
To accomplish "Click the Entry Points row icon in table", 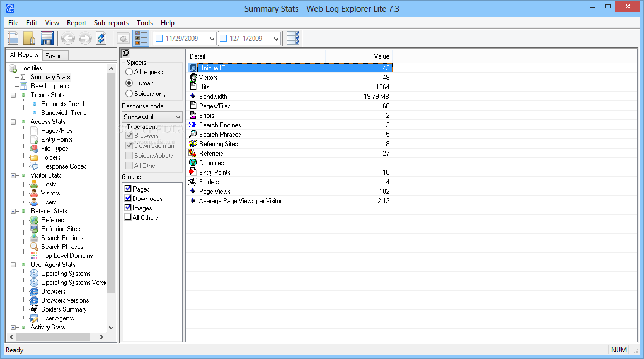I will click(x=193, y=172).
